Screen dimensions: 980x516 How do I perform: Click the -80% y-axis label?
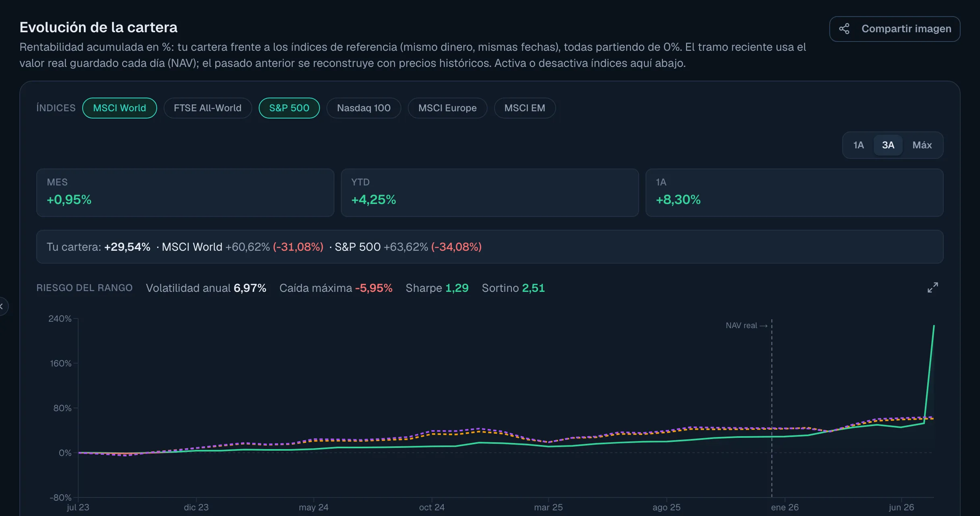point(60,497)
